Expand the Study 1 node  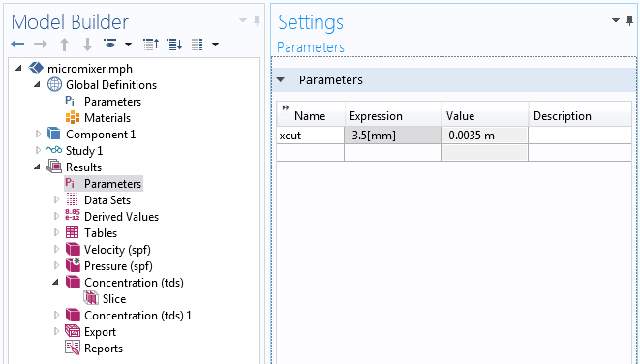pos(38,150)
